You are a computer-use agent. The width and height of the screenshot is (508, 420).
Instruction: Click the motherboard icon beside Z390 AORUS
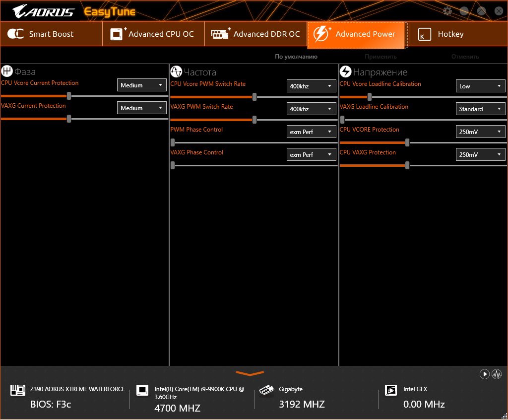[x=18, y=390]
